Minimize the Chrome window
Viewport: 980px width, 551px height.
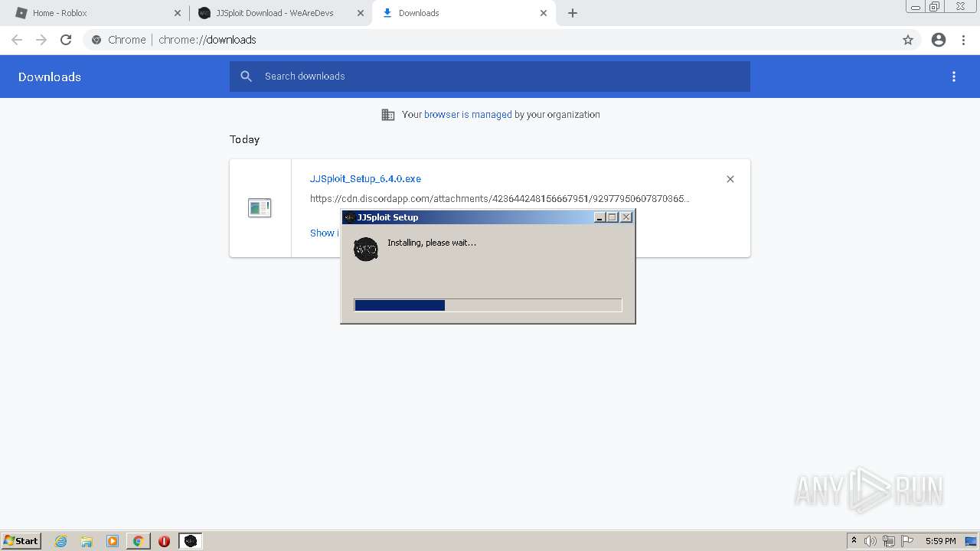[916, 6]
